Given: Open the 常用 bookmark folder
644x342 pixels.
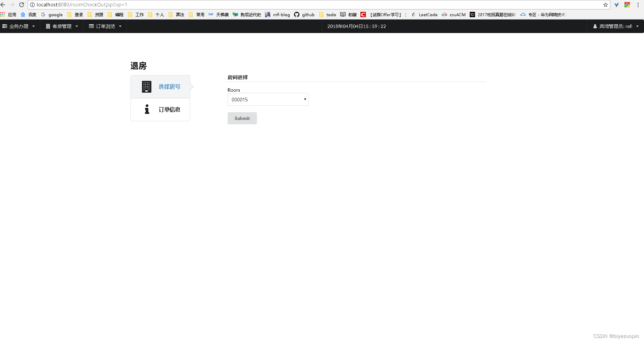Looking at the screenshot, I should [197, 14].
